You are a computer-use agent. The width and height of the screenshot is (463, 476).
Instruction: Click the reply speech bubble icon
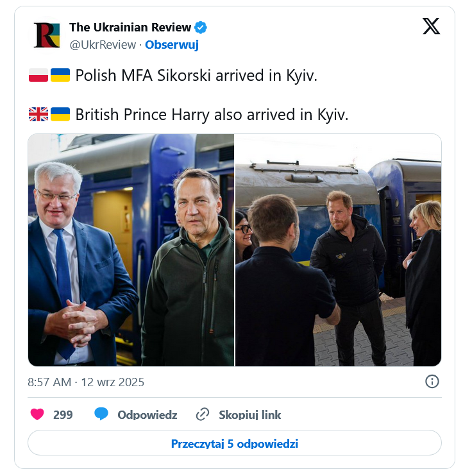101,414
